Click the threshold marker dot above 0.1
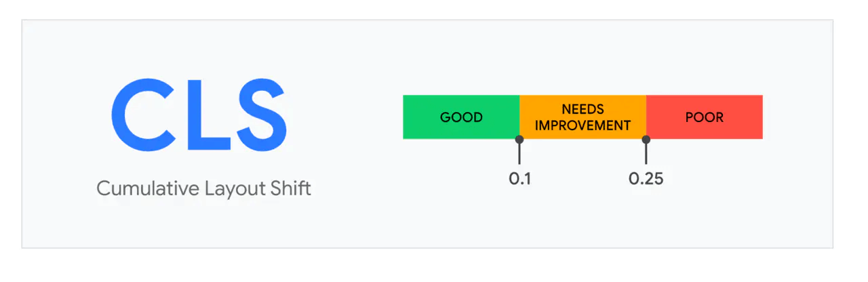 tap(519, 139)
